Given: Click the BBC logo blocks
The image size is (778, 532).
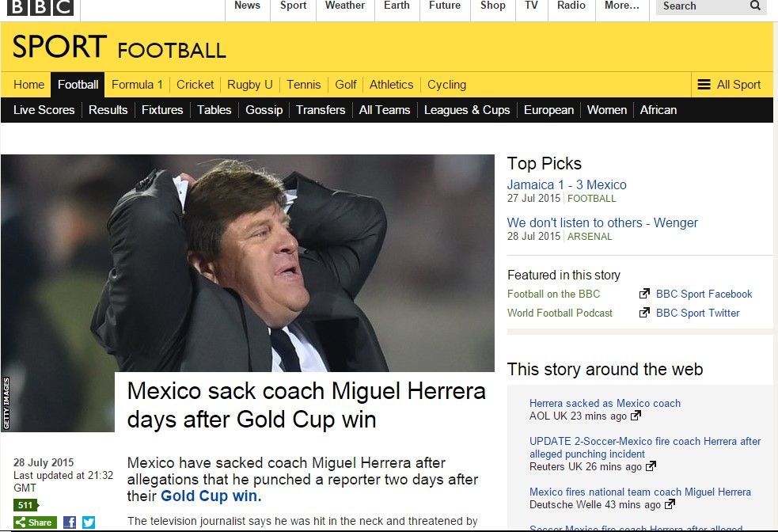Looking at the screenshot, I should click(x=40, y=6).
